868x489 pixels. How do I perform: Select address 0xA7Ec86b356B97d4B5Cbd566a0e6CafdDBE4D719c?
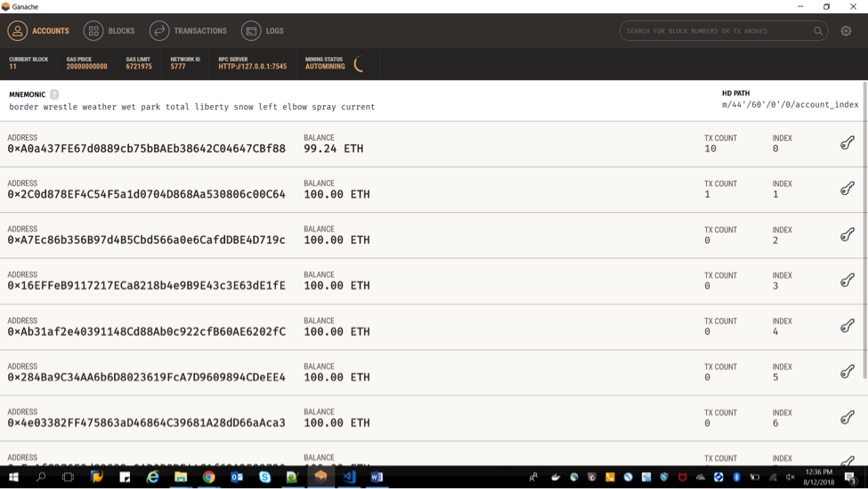(x=147, y=240)
